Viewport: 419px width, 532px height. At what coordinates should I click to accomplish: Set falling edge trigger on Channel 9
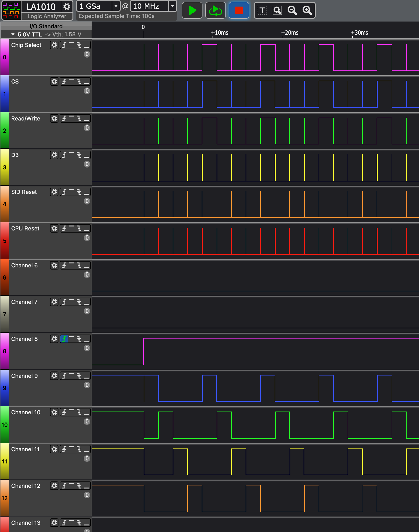[79, 376]
